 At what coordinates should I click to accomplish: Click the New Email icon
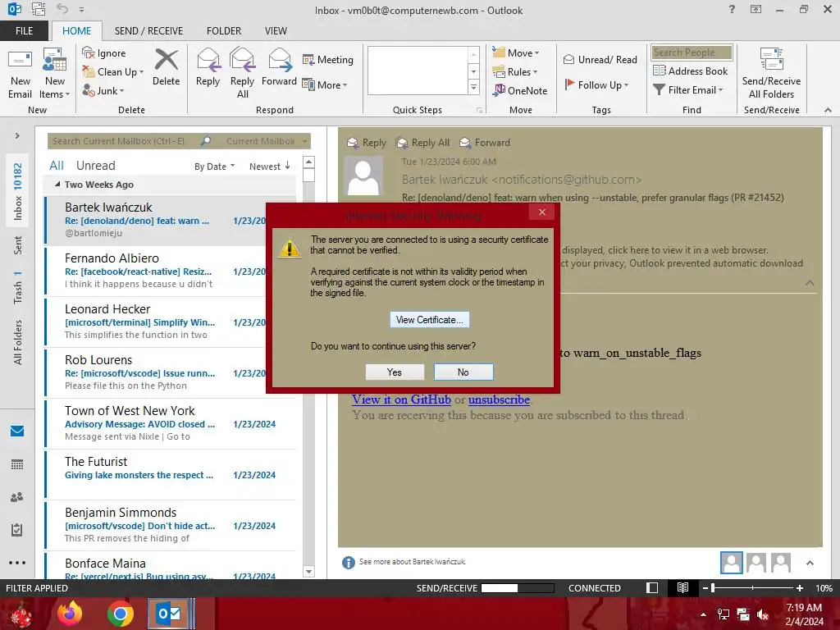(x=21, y=60)
